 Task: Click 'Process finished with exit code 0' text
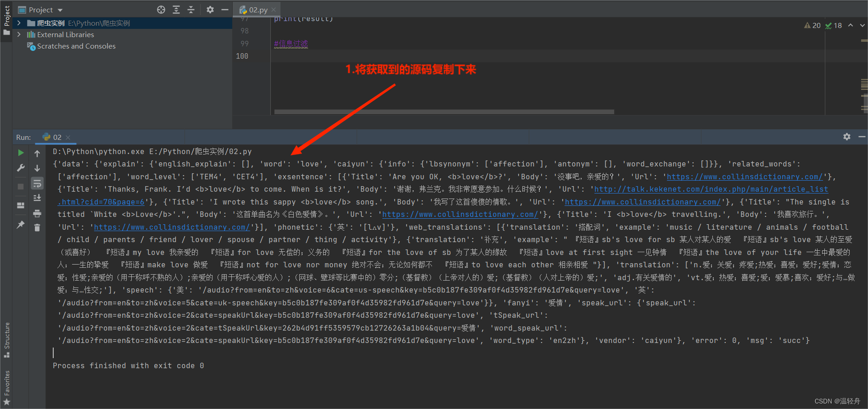pyautogui.click(x=129, y=365)
